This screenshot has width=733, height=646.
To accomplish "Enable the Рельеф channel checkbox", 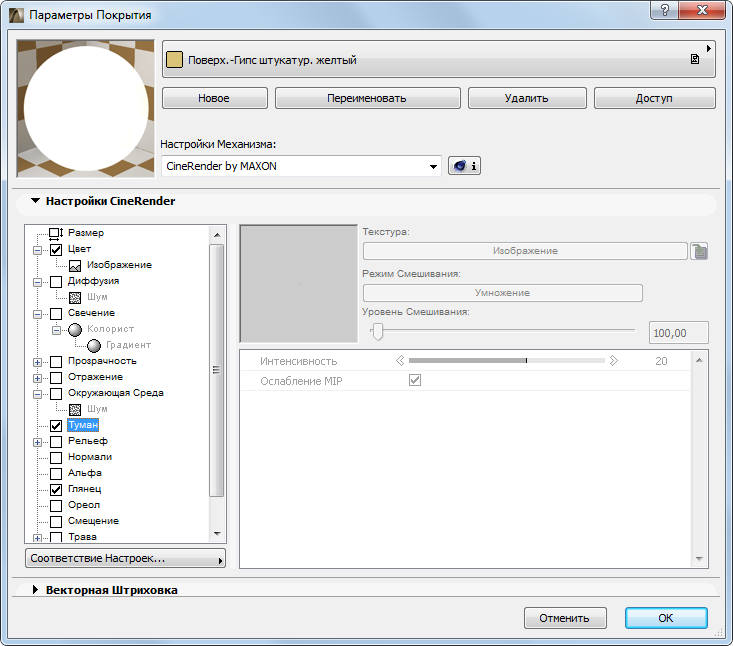I will tap(56, 442).
